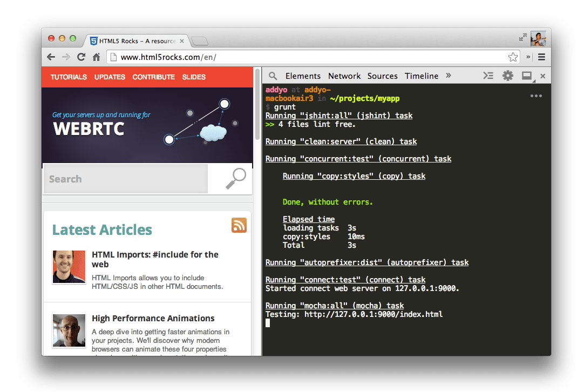The image size is (584, 392).
Task: Submit search via the site's magnifying glass button
Action: coord(236,179)
